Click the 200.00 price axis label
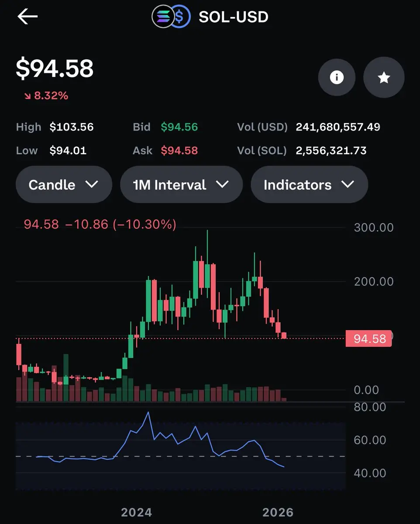Viewport: 420px width, 524px height. (374, 282)
